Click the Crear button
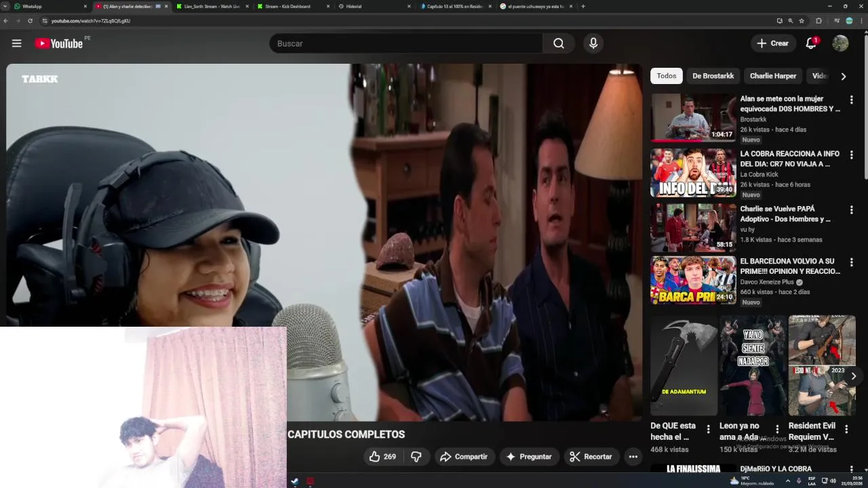The height and width of the screenshot is (488, 868). point(773,43)
